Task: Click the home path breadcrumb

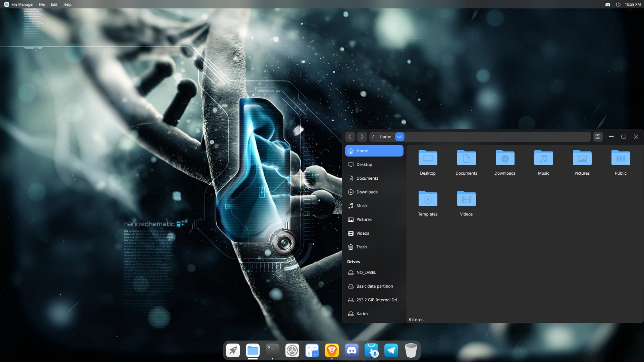Action: pos(385,137)
